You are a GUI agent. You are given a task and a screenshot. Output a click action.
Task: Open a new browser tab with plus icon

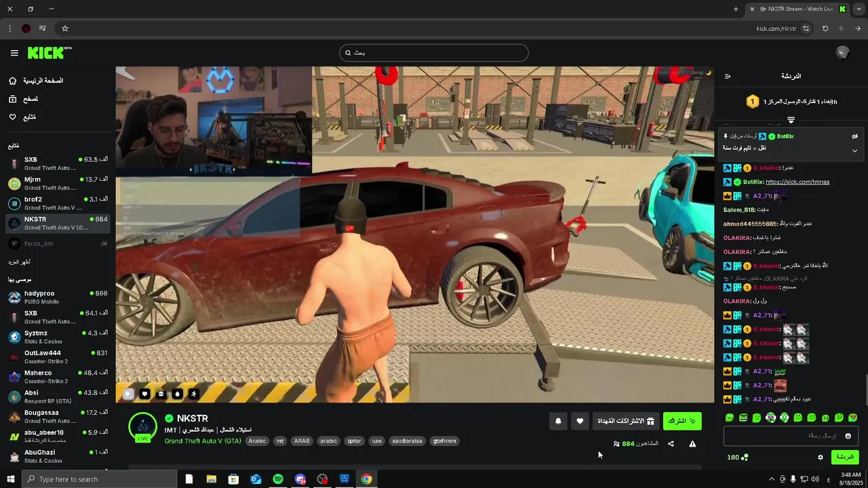tap(736, 9)
